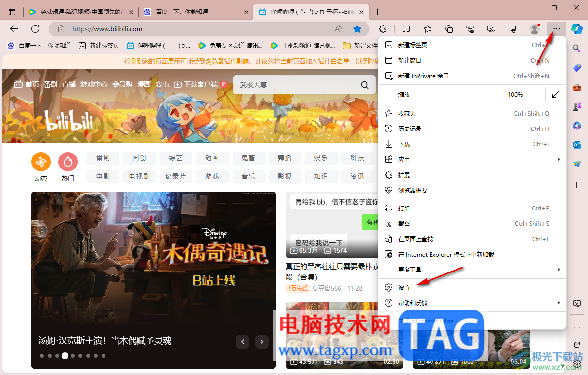This screenshot has width=588, height=375.
Task: Select 新建标签页 in the menu
Action: (472, 45)
